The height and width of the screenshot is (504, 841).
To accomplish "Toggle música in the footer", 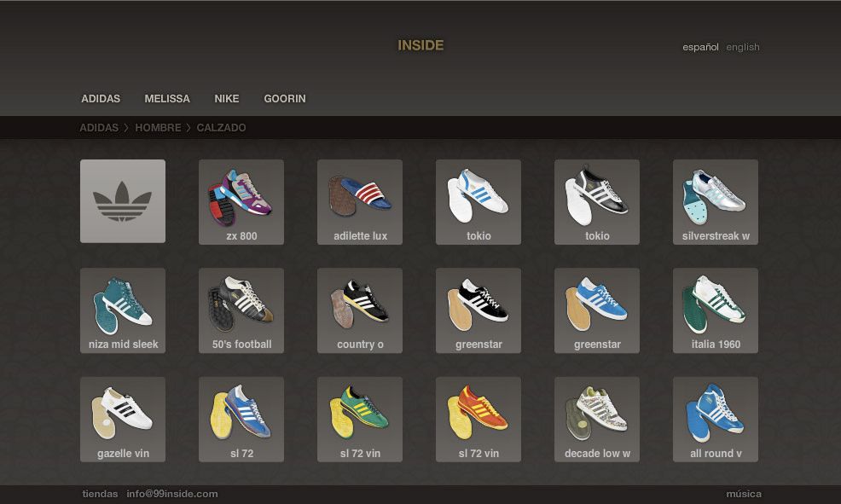I will (x=744, y=494).
